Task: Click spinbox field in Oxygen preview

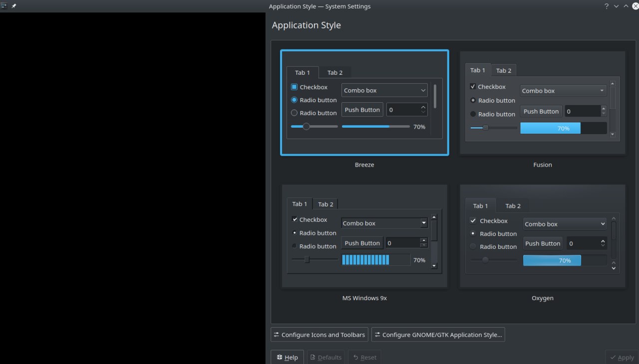Action: [586, 243]
